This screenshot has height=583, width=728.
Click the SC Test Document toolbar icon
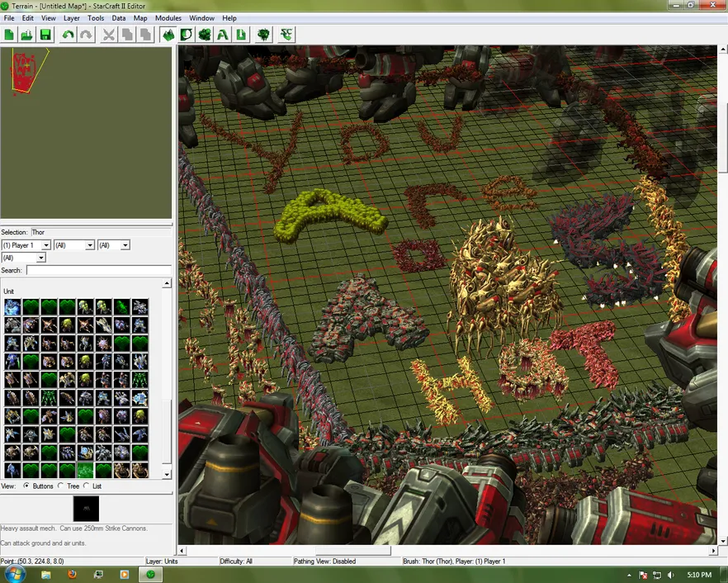pos(286,35)
